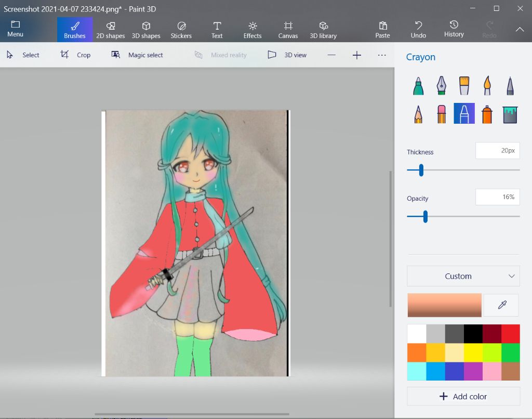This screenshot has height=419, width=532.
Task: Select the Fill bucket tool
Action: point(510,114)
